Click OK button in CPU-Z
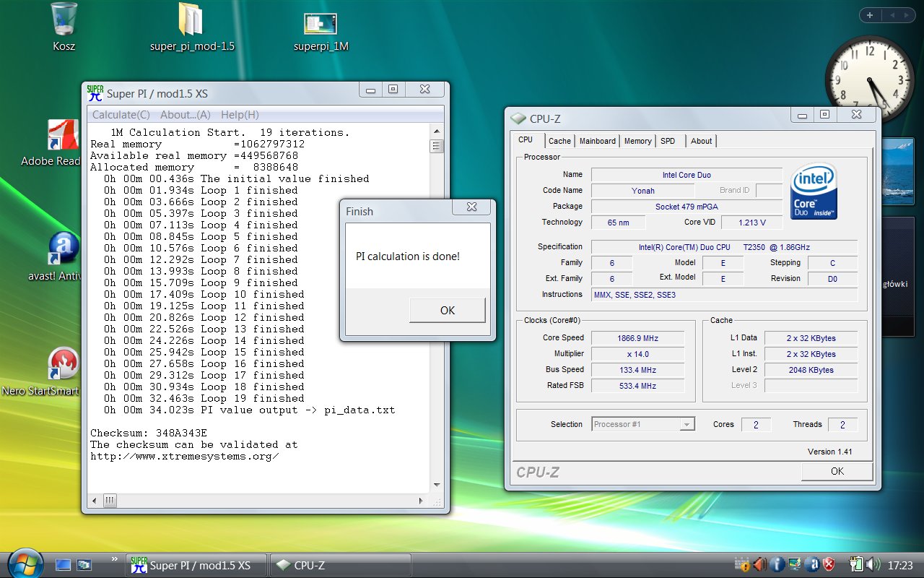Screen dimensions: 924x578 (x=837, y=471)
